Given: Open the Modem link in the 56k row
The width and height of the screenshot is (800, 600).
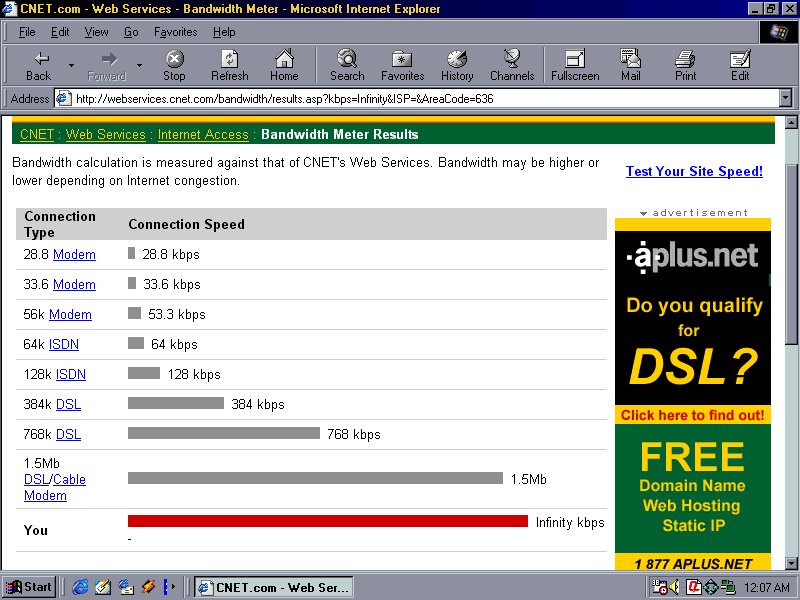Looking at the screenshot, I should point(70,315).
